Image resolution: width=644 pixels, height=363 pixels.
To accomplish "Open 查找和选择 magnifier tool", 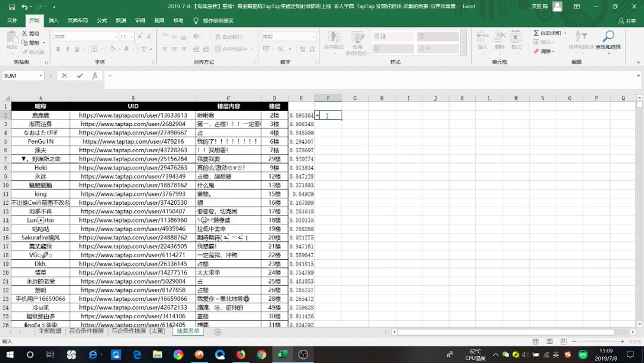I will click(608, 39).
